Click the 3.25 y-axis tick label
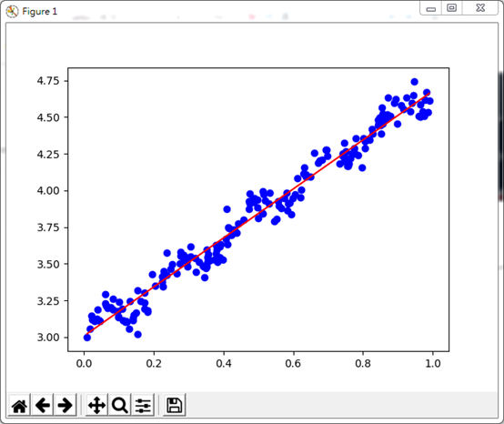504x424 pixels. click(x=48, y=301)
